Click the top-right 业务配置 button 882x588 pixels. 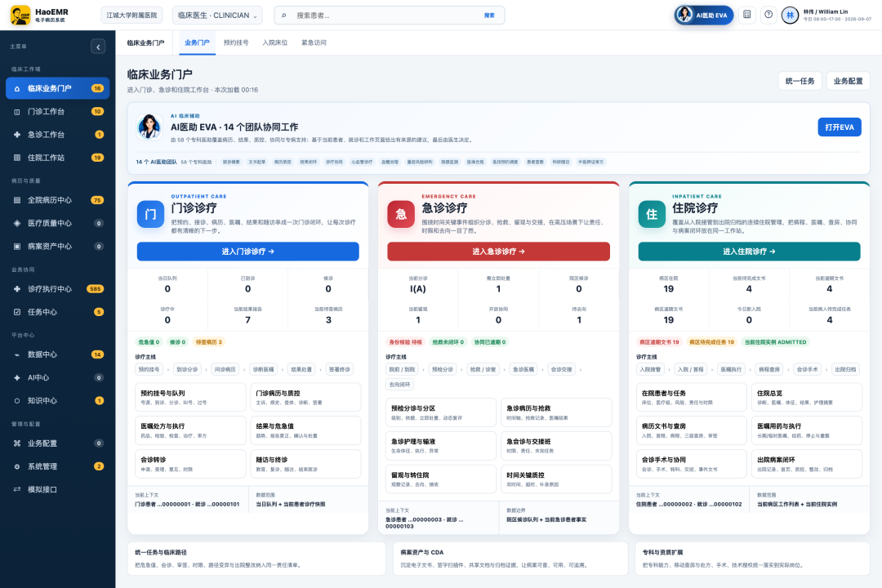click(x=848, y=81)
